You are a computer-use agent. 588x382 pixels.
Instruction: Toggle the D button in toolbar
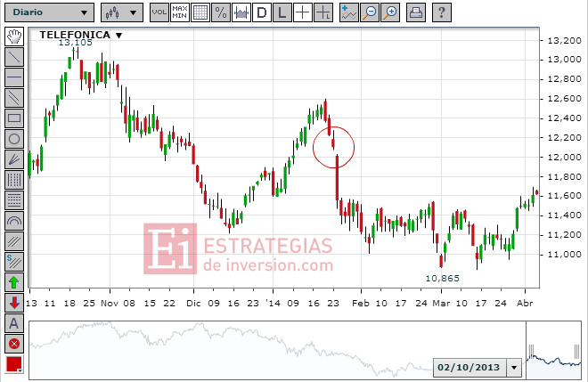pos(262,12)
